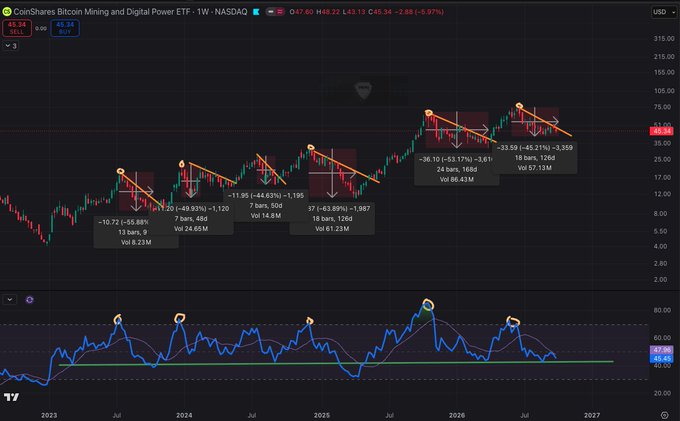Click the blue 45.34 BUY button
This screenshot has width=680, height=421.
(65, 28)
